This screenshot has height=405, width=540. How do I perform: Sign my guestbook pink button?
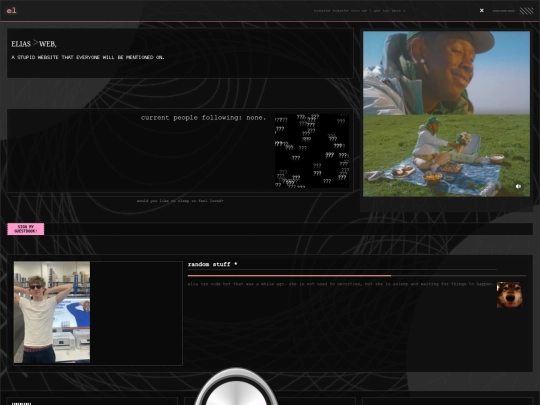[26, 229]
